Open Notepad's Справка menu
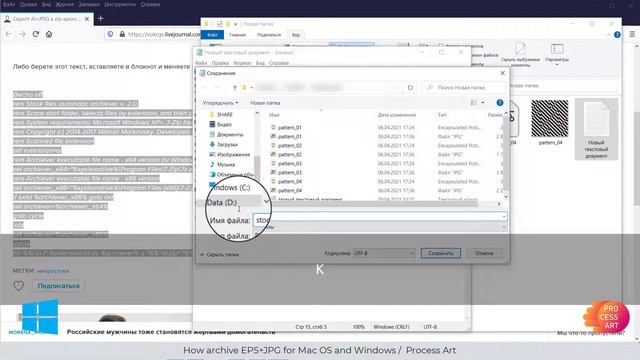 [x=279, y=63]
